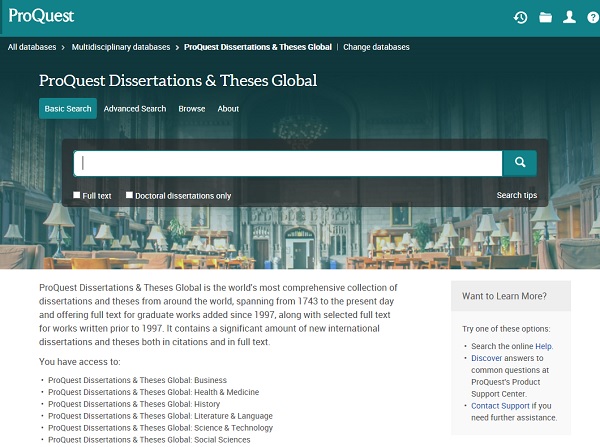Screen dimensions: 600x447
Task: Go to All databases breadcrumb
Action: point(32,47)
